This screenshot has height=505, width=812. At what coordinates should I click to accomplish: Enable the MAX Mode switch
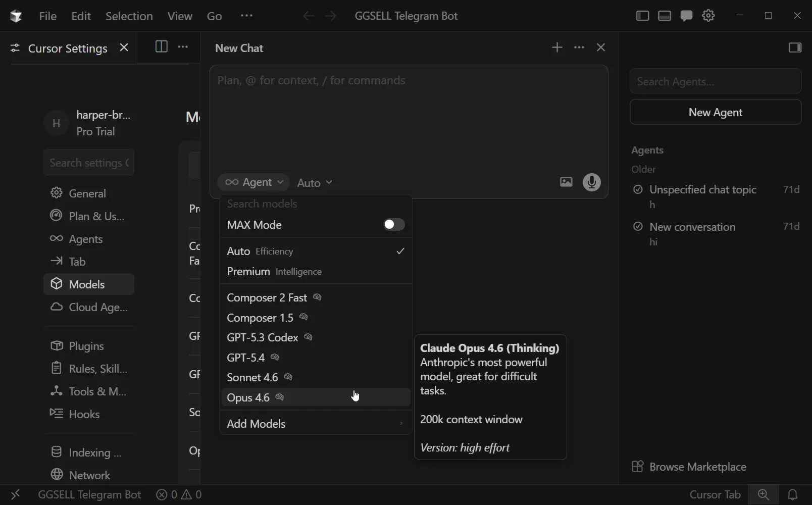393,225
